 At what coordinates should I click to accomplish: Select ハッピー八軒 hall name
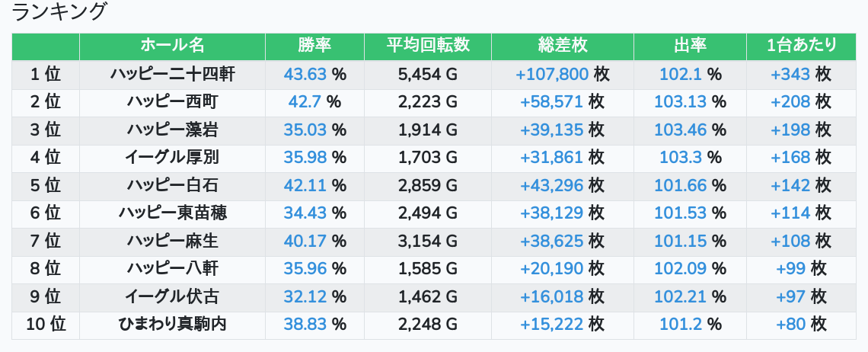(172, 268)
